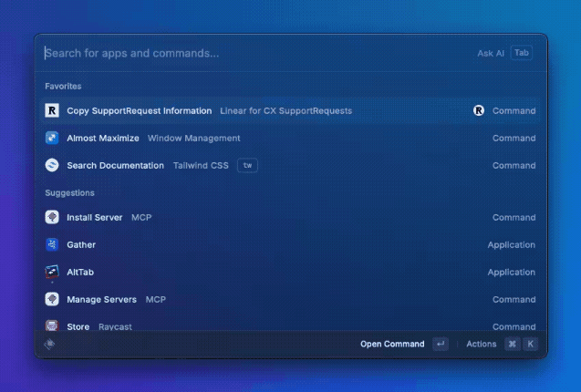Click the Tailwind CSS Search Documentation icon
Image resolution: width=581 pixels, height=392 pixels.
(x=52, y=165)
